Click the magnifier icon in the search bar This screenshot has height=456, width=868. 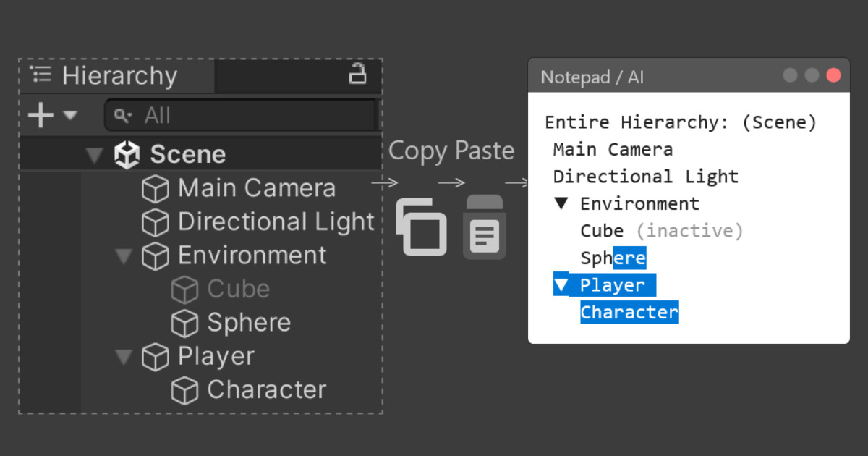[x=124, y=115]
